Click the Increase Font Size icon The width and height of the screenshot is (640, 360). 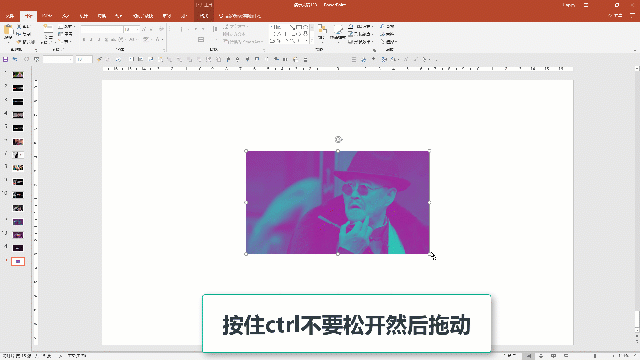point(144,29)
